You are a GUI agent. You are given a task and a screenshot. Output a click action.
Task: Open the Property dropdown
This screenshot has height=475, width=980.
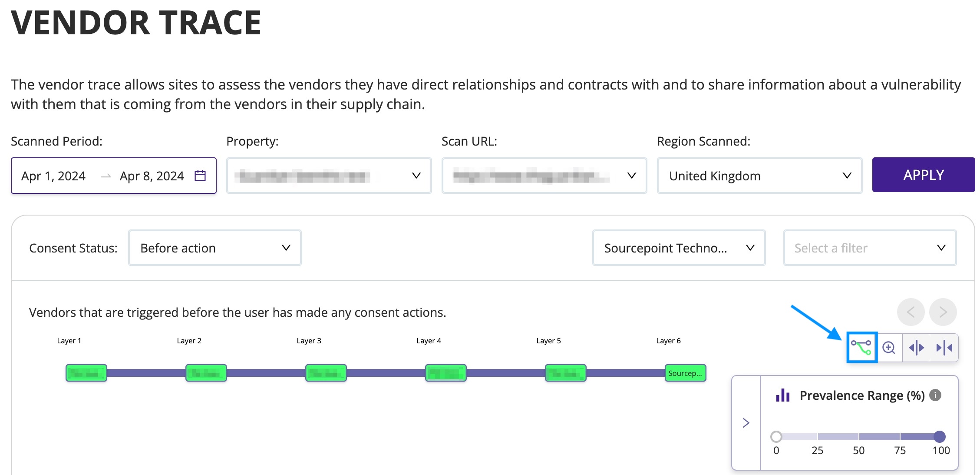[x=329, y=176]
